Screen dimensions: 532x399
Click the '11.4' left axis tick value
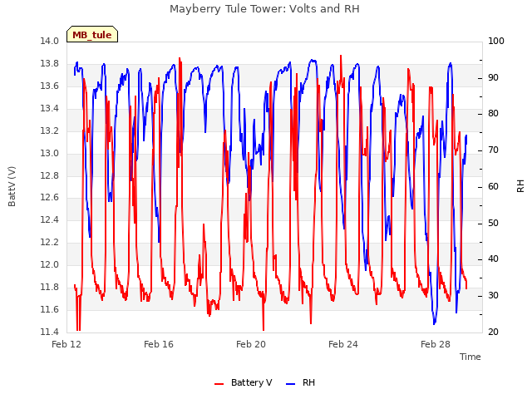pos(49,332)
